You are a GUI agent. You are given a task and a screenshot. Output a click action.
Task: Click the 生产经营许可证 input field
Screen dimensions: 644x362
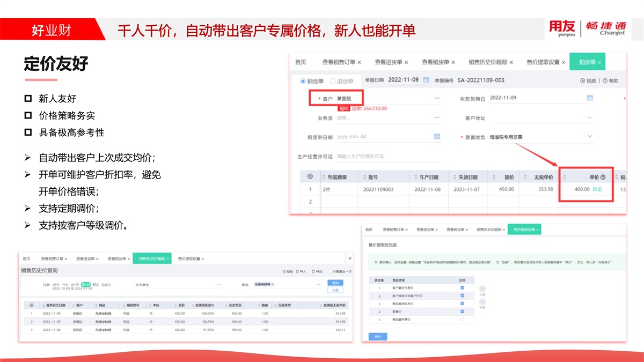tap(386, 157)
